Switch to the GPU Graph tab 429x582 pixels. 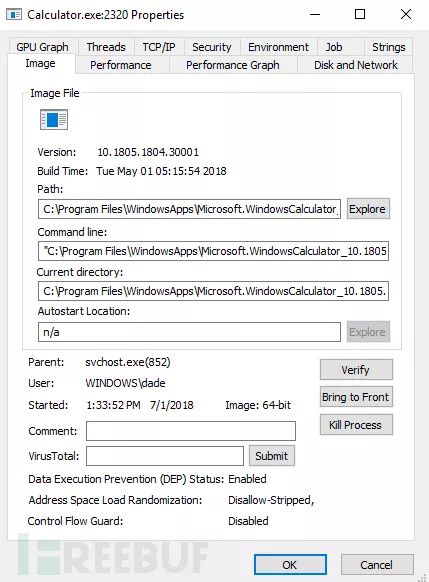coord(42,47)
